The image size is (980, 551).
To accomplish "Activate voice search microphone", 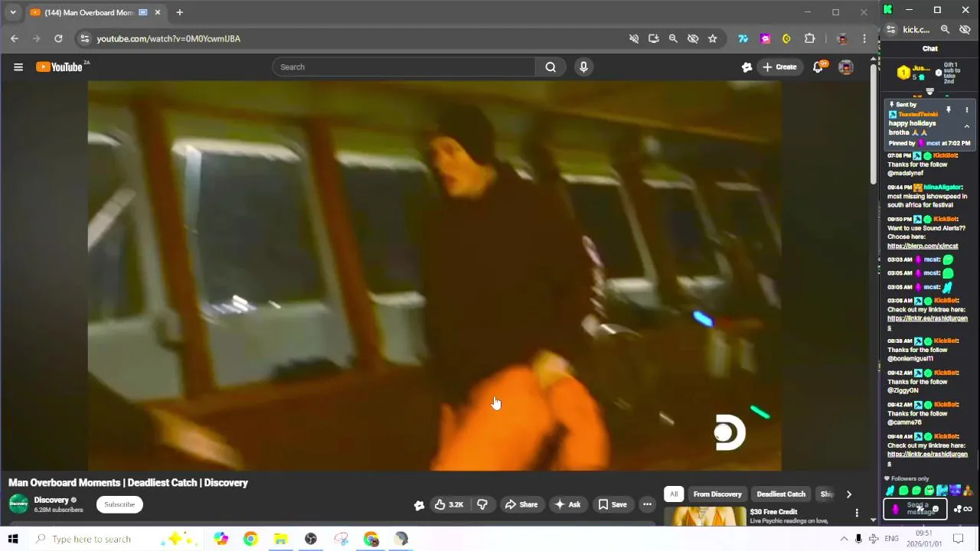I will click(583, 67).
